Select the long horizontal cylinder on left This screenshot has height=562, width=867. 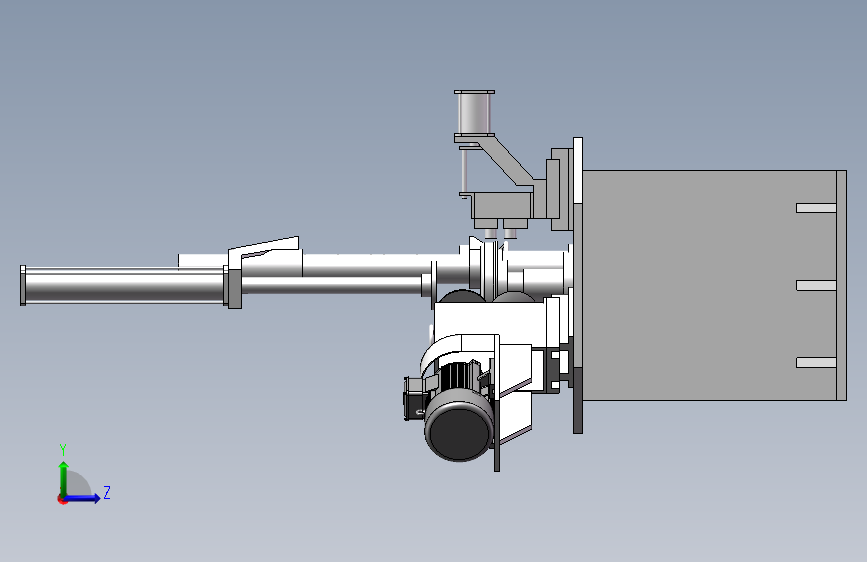(x=124, y=285)
